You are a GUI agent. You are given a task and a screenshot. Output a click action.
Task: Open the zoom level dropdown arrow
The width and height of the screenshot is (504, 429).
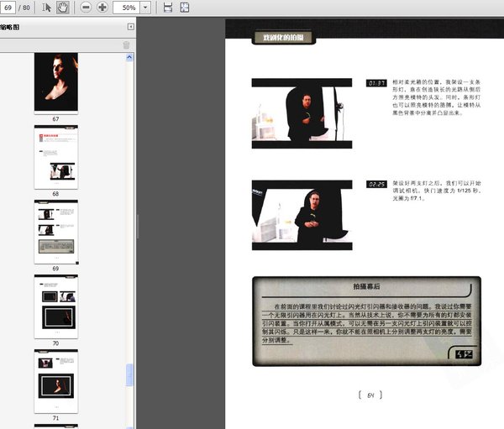[x=145, y=8]
